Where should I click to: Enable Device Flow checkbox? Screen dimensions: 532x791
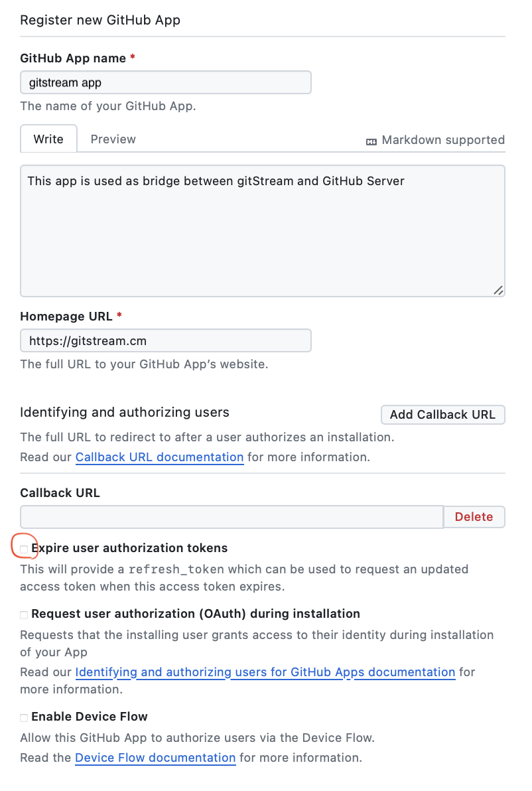point(24,717)
